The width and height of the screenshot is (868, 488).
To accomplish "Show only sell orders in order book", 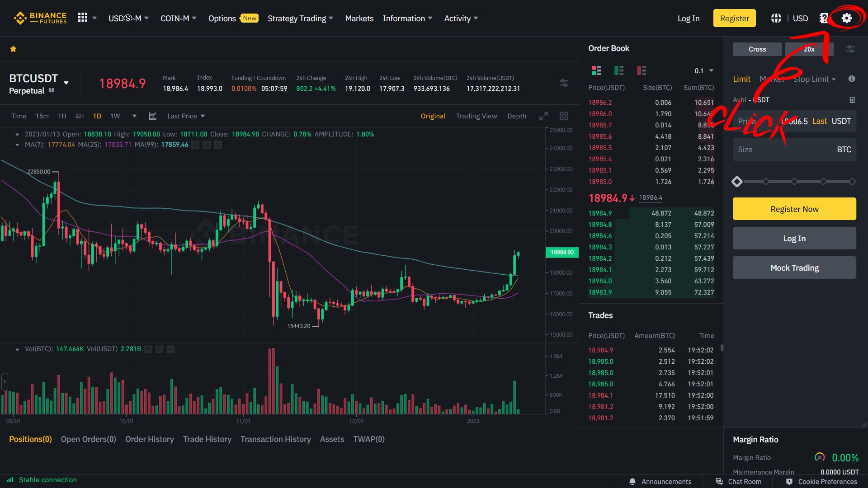I will tap(642, 70).
